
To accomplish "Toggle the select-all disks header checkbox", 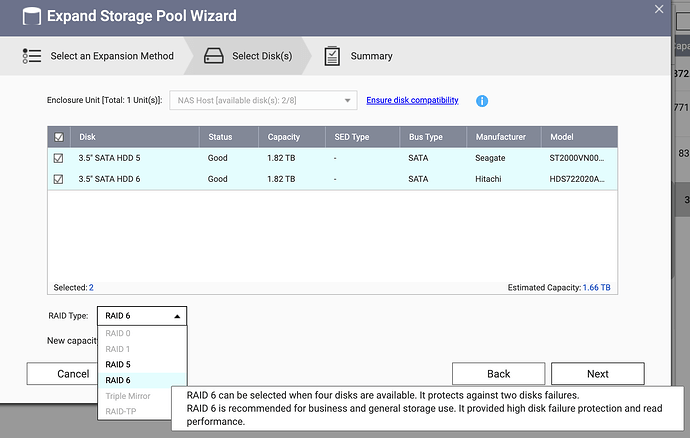I will [60, 137].
